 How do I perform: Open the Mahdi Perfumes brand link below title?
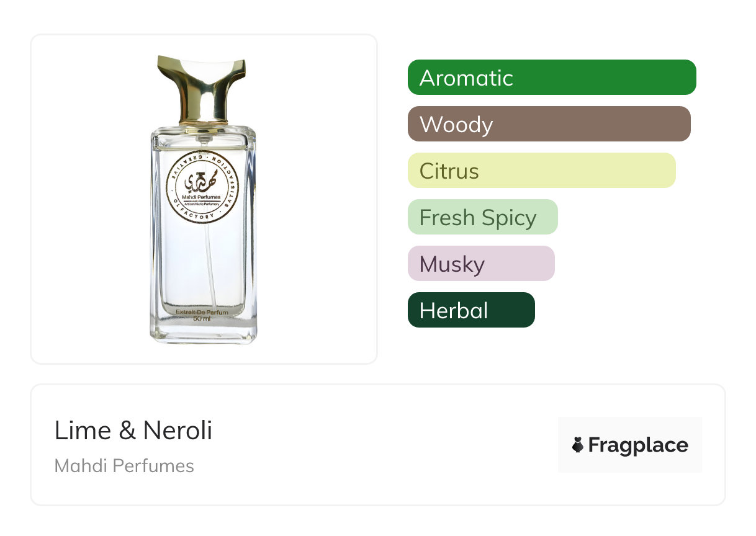point(124,466)
